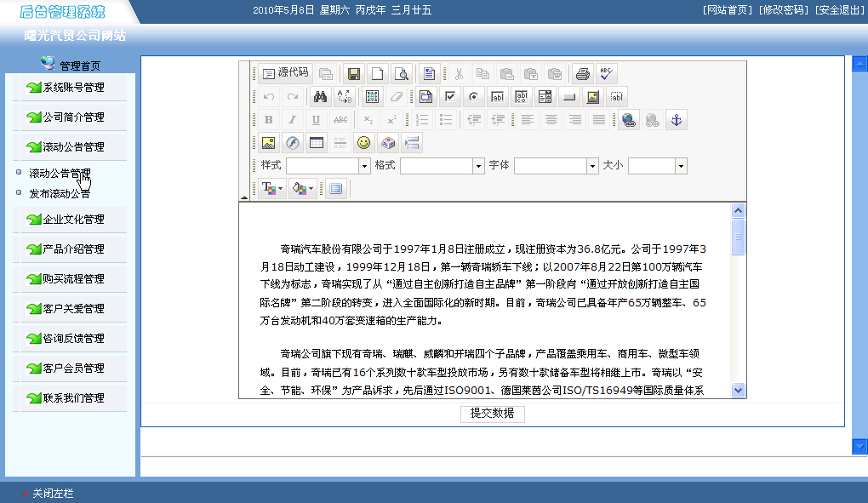Click the 提交数据 submit button

[x=492, y=414]
